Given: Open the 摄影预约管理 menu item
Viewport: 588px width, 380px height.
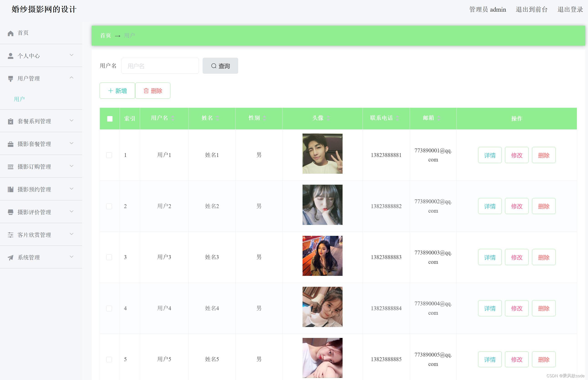Looking at the screenshot, I should click(34, 189).
